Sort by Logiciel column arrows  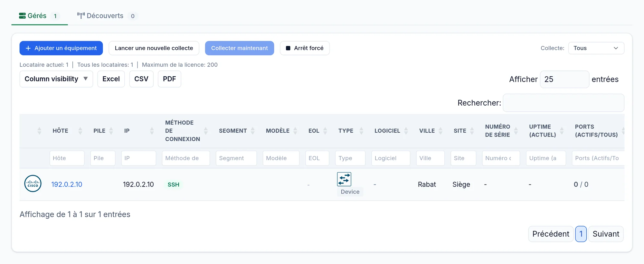point(406,131)
